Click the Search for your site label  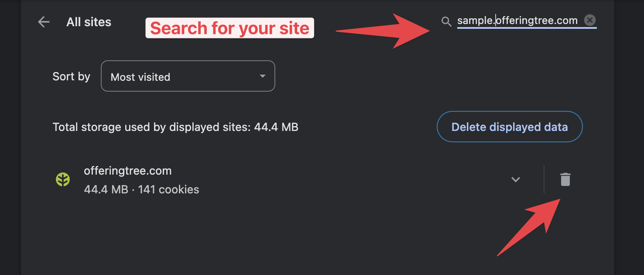click(x=230, y=28)
